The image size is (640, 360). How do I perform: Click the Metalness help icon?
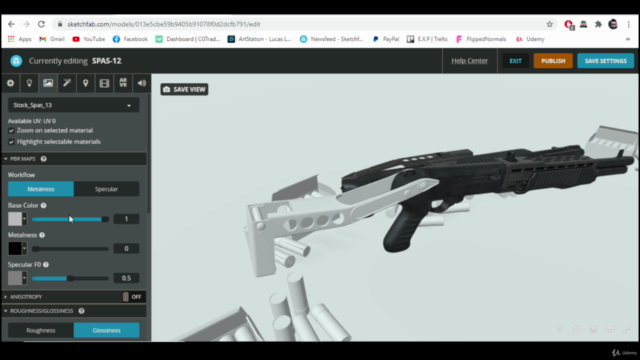(x=42, y=235)
